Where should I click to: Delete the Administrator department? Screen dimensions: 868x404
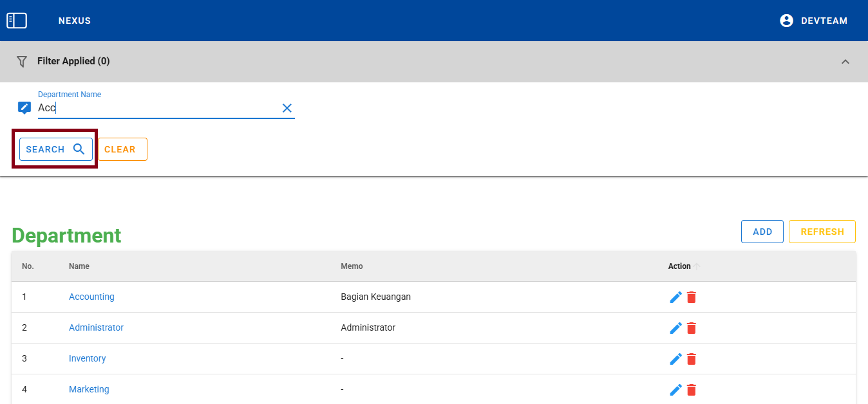[x=692, y=328]
